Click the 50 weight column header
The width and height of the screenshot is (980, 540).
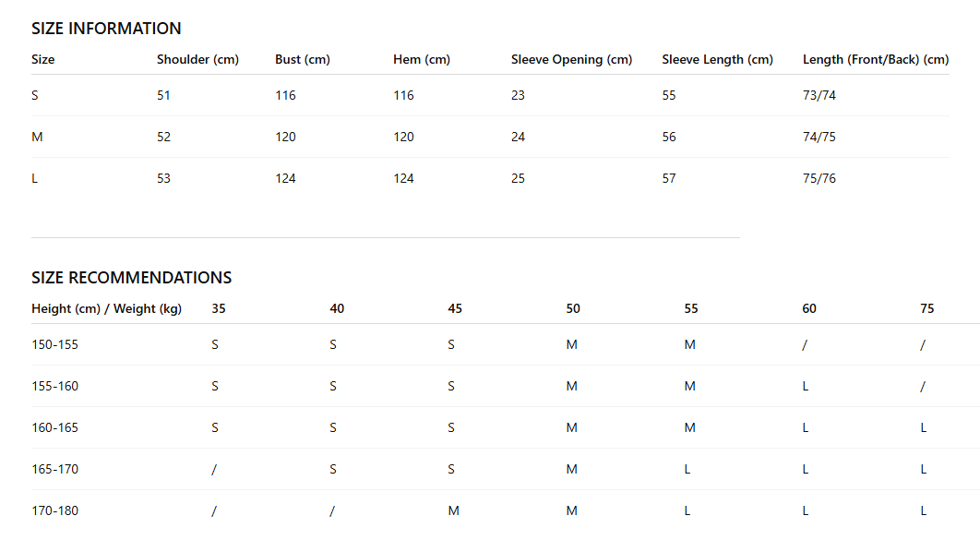pos(572,308)
